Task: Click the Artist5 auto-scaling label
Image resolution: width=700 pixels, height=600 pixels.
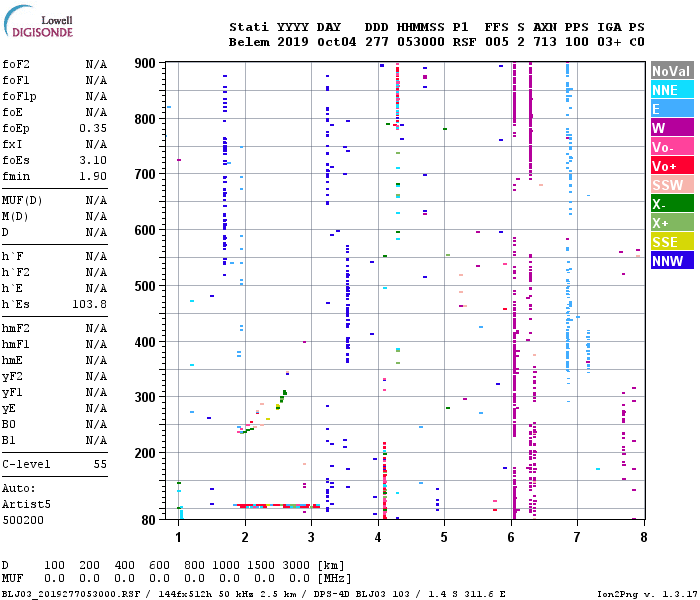Action: [x=26, y=504]
